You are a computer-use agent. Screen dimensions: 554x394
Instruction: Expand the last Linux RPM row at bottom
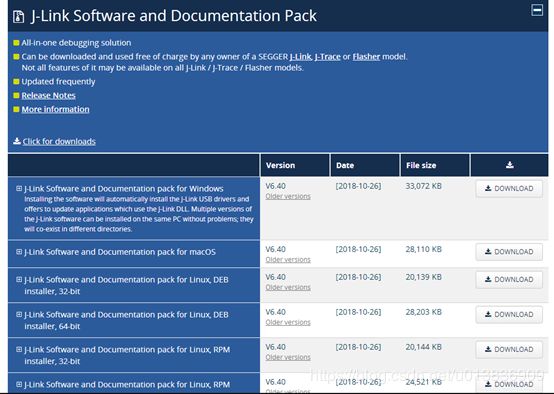[19, 384]
